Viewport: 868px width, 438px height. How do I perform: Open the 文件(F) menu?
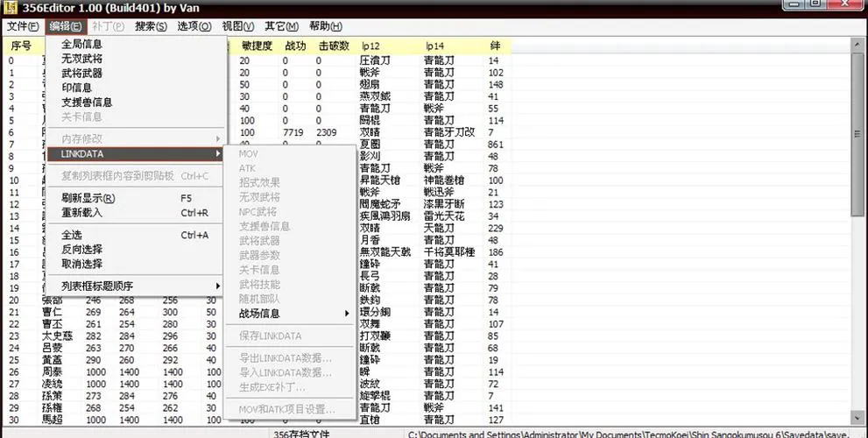tap(23, 26)
